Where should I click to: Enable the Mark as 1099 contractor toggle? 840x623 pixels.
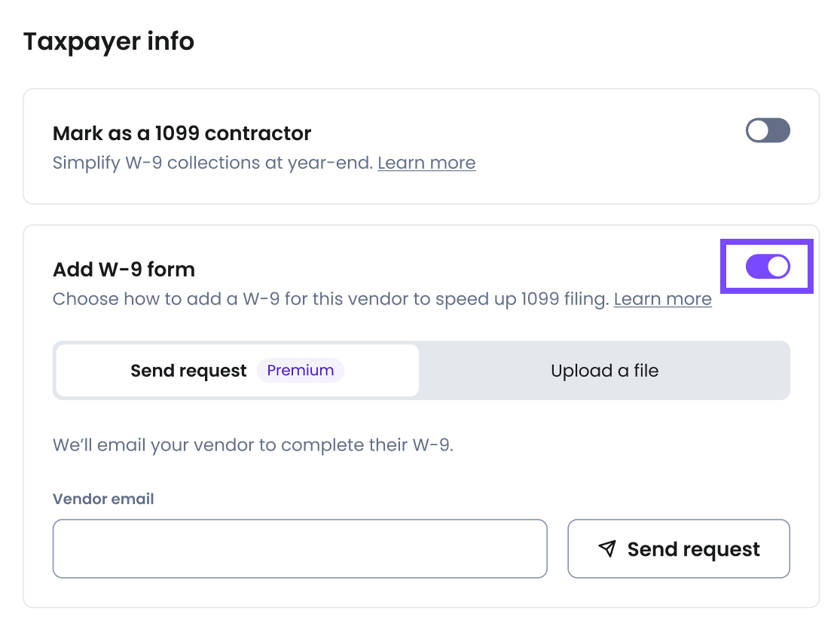(768, 131)
